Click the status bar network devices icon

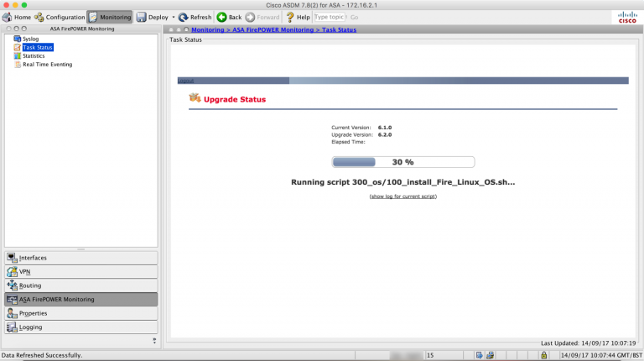tap(490, 355)
